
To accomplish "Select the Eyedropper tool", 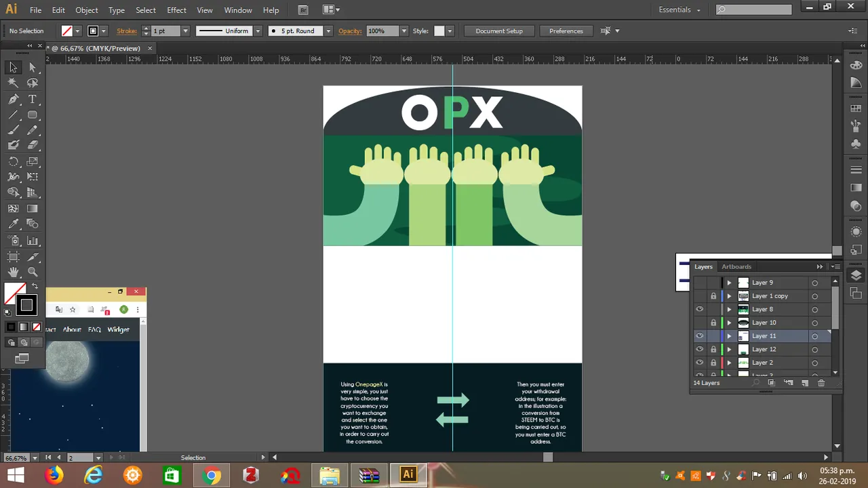I will pyautogui.click(x=13, y=224).
